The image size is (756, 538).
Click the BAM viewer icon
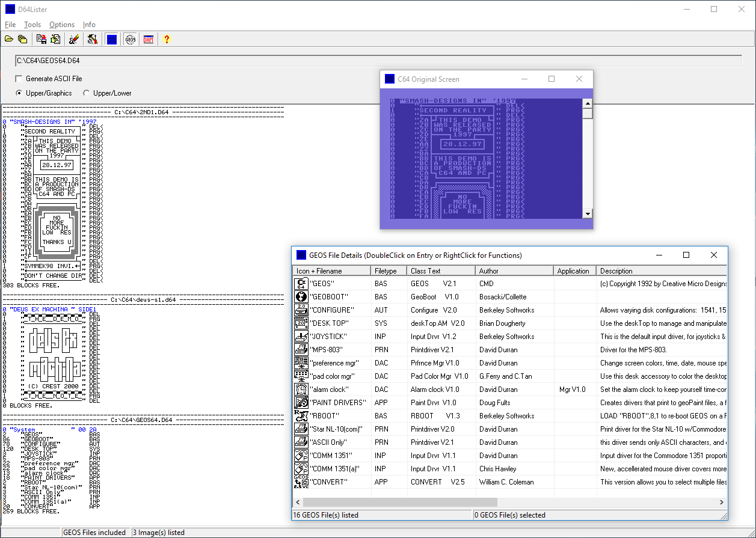(x=148, y=40)
